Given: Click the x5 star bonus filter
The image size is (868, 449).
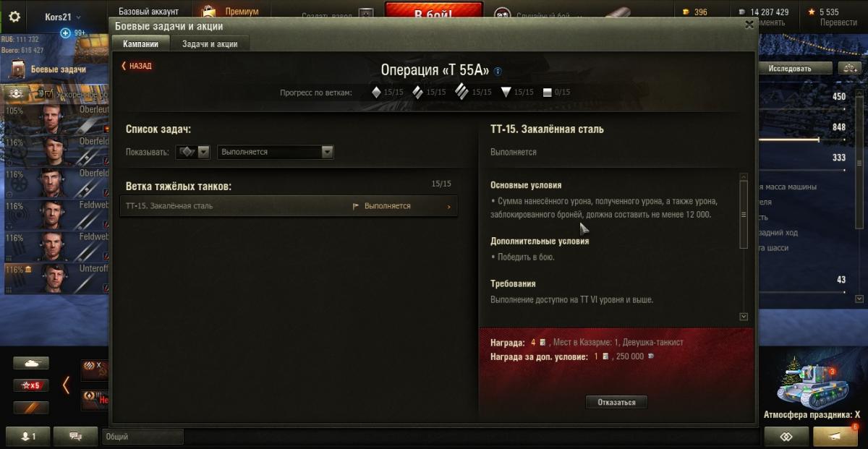Looking at the screenshot, I should [x=31, y=385].
